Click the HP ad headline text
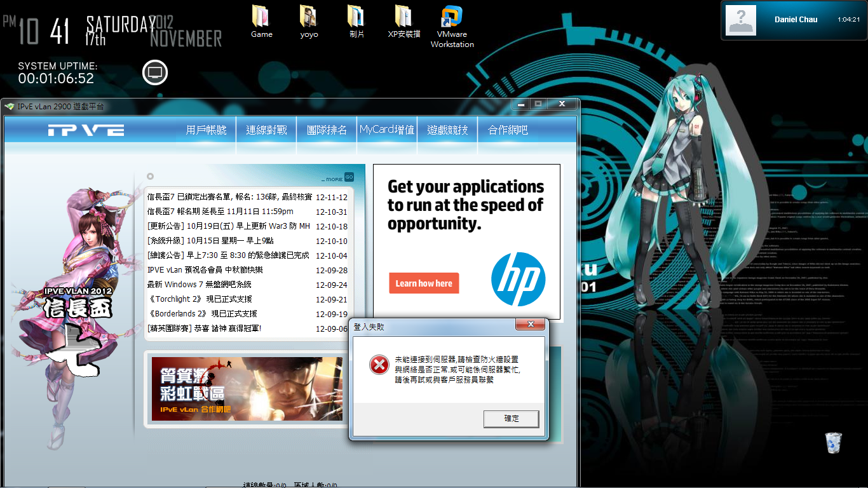 tap(466, 205)
